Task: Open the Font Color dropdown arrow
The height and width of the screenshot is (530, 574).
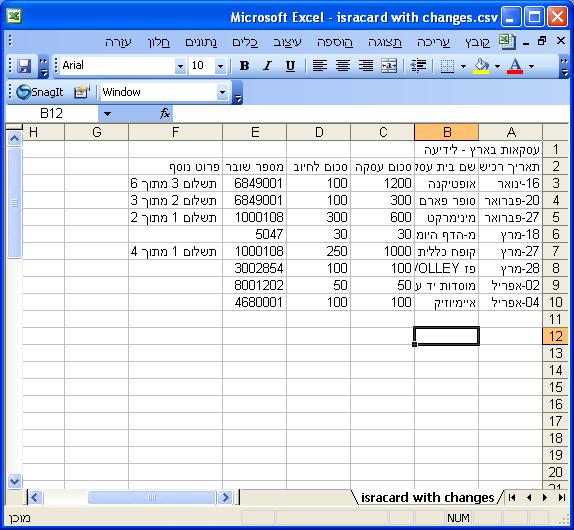Action: [x=531, y=66]
